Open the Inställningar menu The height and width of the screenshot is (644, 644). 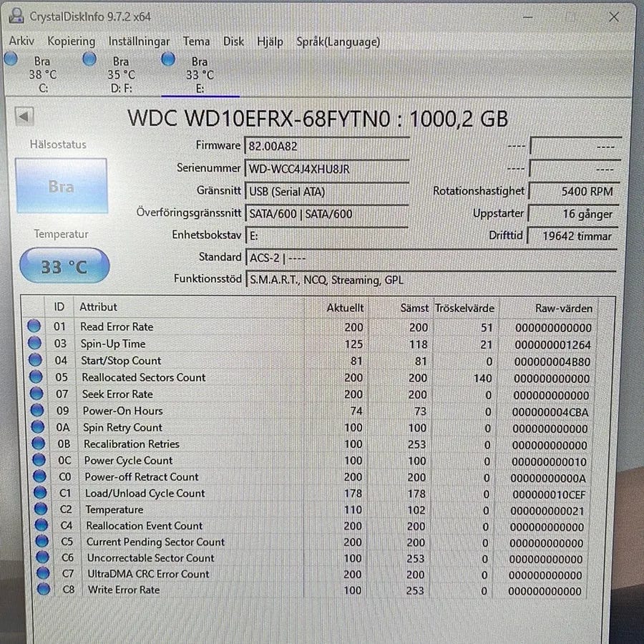[x=139, y=42]
